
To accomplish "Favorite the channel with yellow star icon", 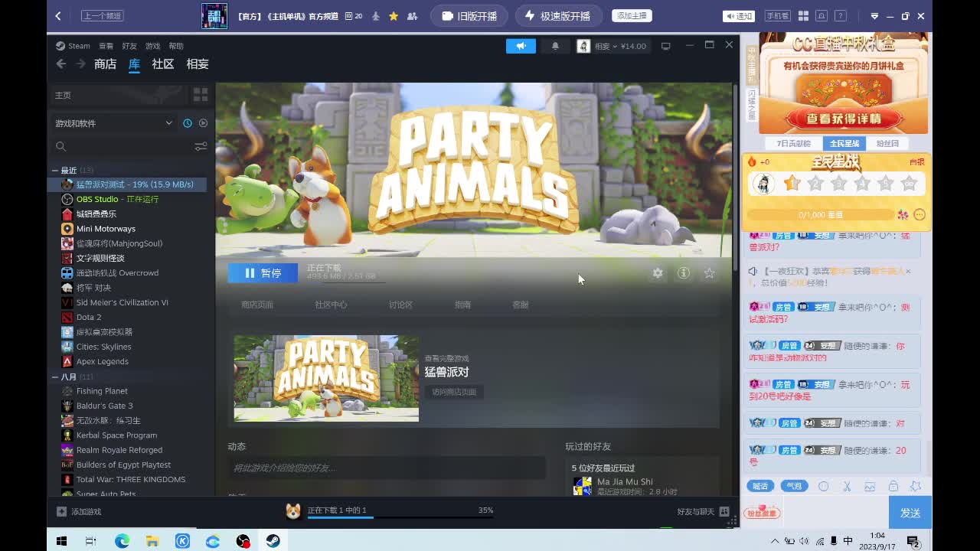I will click(394, 15).
